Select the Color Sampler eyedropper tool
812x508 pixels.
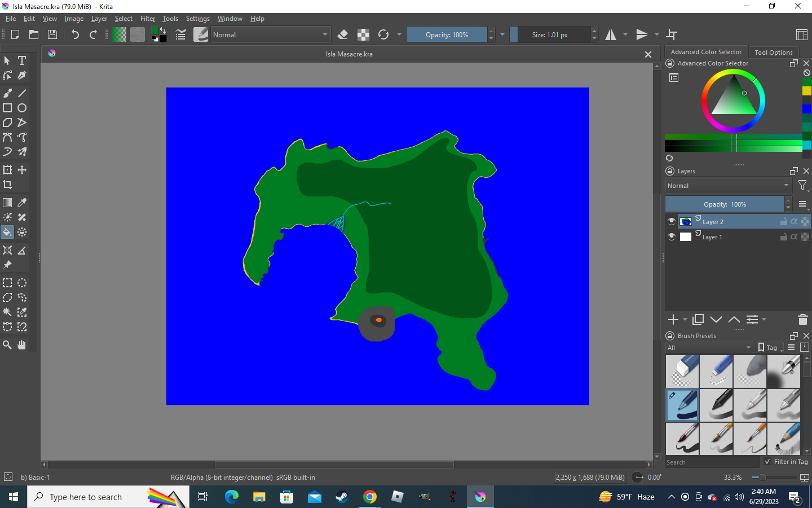click(22, 203)
